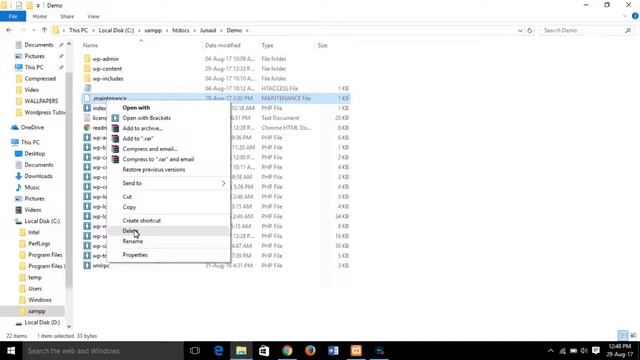Image resolution: width=640 pixels, height=360 pixels.
Task: Select Desktop in the navigation pane
Action: pos(35,153)
